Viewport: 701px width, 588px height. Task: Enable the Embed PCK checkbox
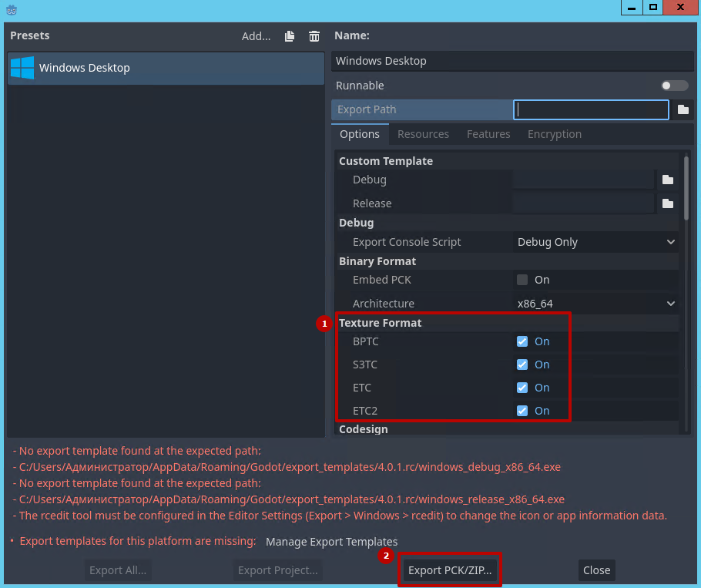(522, 280)
